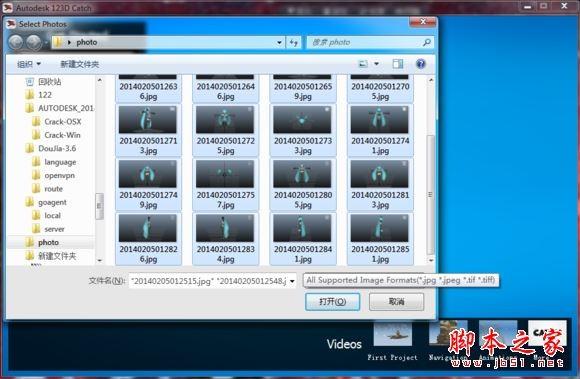Click file name 20140205012659.jpg
Viewport: 580px width, 379px height.
tap(303, 91)
